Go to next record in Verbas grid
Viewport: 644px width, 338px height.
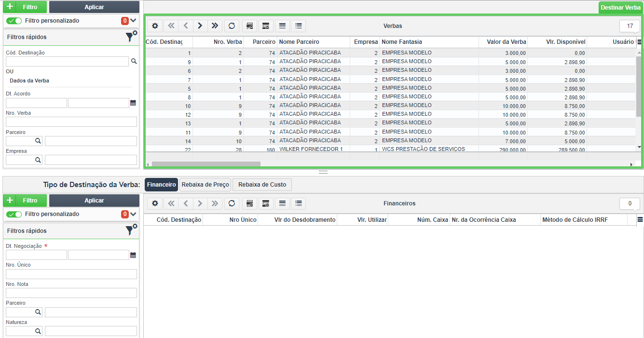(200, 26)
